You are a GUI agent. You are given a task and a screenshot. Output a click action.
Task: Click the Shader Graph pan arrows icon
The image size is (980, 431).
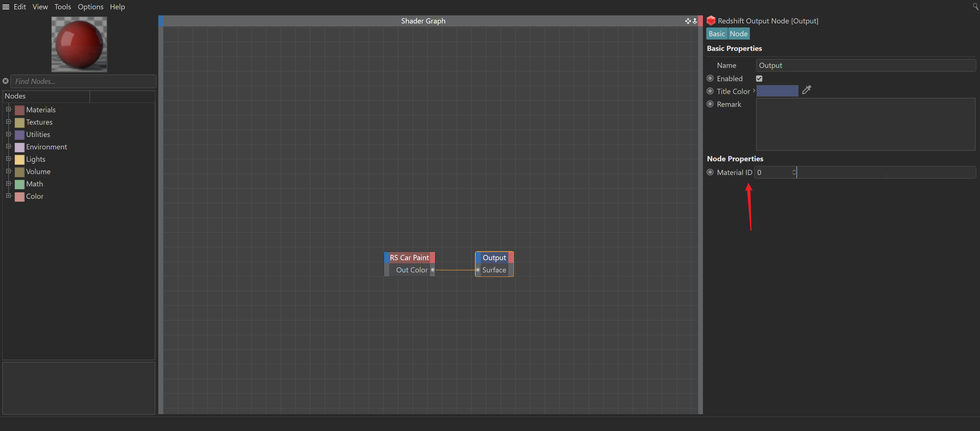688,21
